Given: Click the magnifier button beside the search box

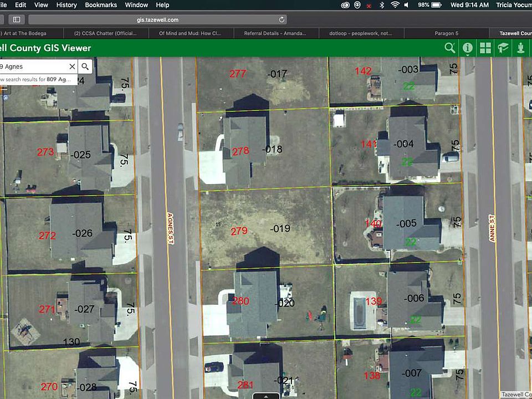Looking at the screenshot, I should click(x=85, y=66).
